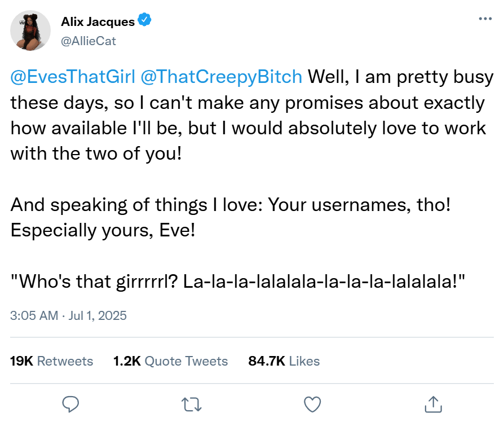View the 19K Retweets list

click(52, 361)
